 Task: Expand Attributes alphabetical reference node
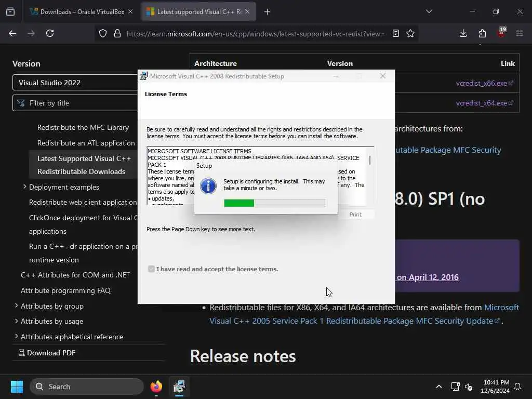16,336
